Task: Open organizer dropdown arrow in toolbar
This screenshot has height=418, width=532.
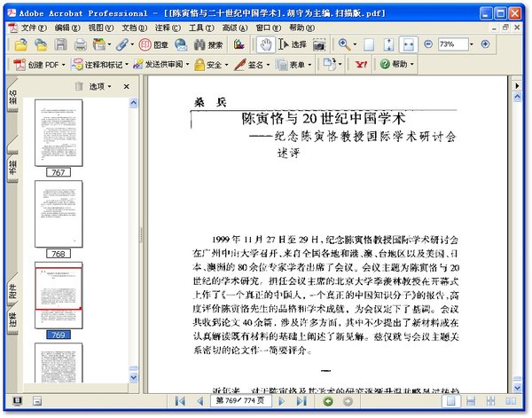Action: point(109,44)
